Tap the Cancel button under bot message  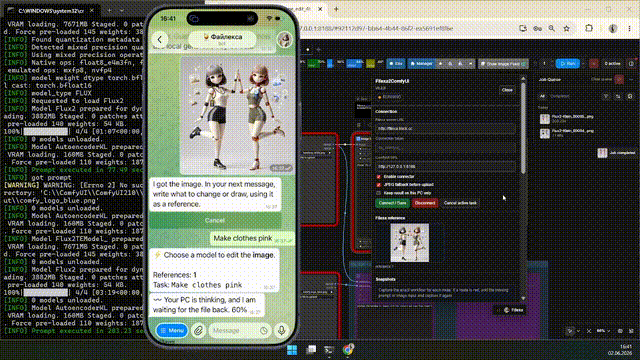point(215,220)
